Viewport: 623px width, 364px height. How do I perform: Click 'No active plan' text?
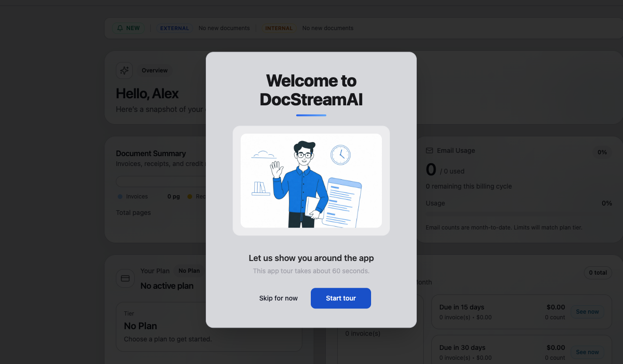pos(167,286)
